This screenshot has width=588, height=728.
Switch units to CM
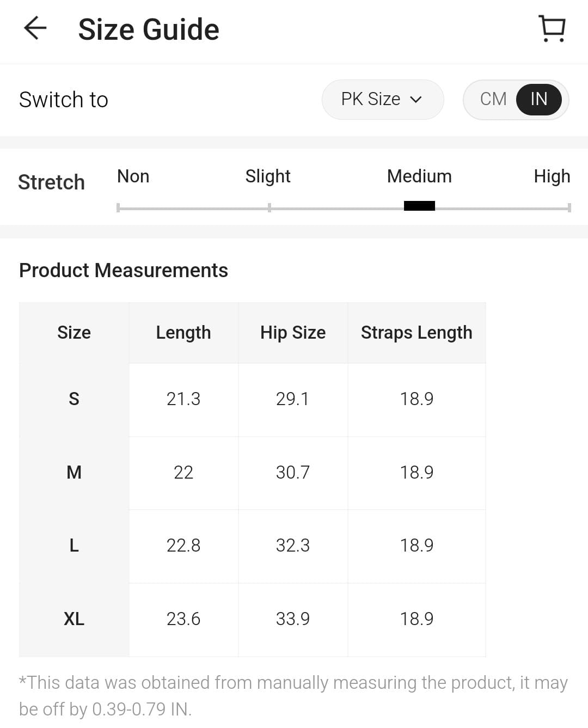(493, 99)
